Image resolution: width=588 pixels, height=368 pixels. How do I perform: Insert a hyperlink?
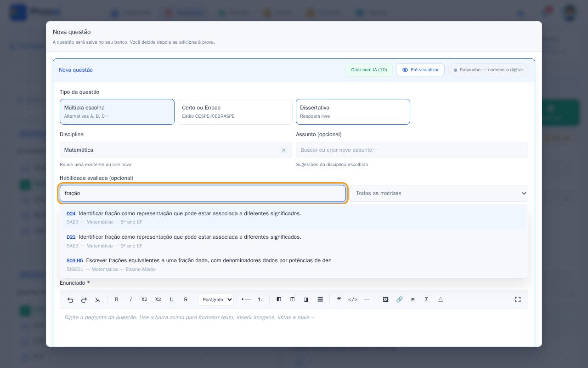tap(399, 299)
